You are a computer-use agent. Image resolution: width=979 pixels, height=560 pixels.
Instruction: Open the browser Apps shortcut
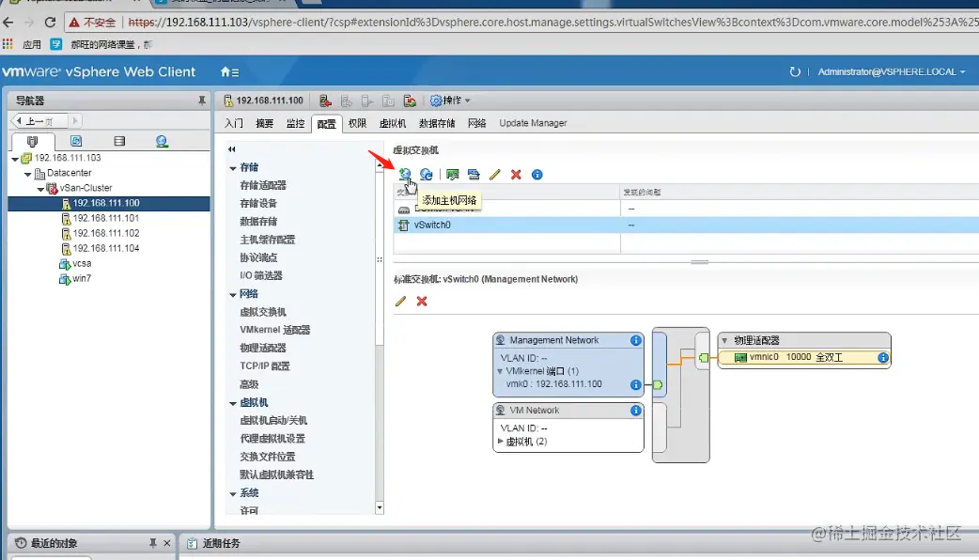click(22, 44)
